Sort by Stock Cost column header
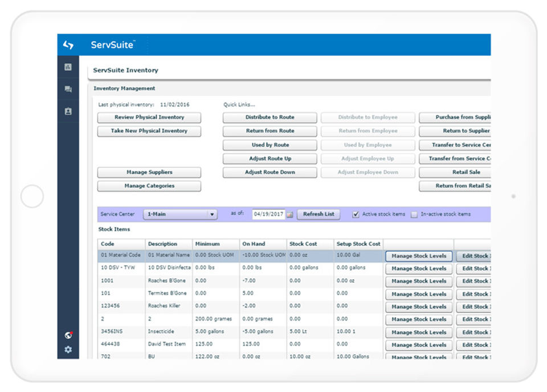Screen dimensions: 547x392 click(x=310, y=244)
